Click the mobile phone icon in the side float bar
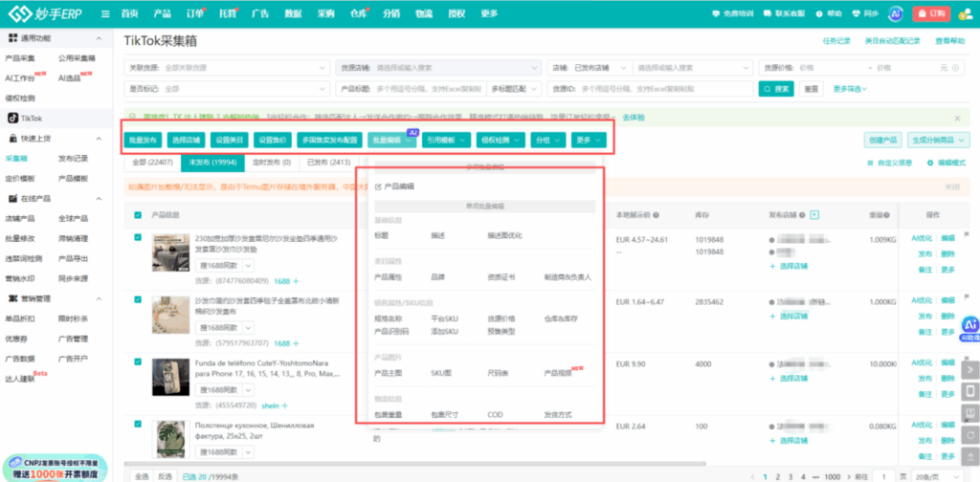 tap(970, 391)
